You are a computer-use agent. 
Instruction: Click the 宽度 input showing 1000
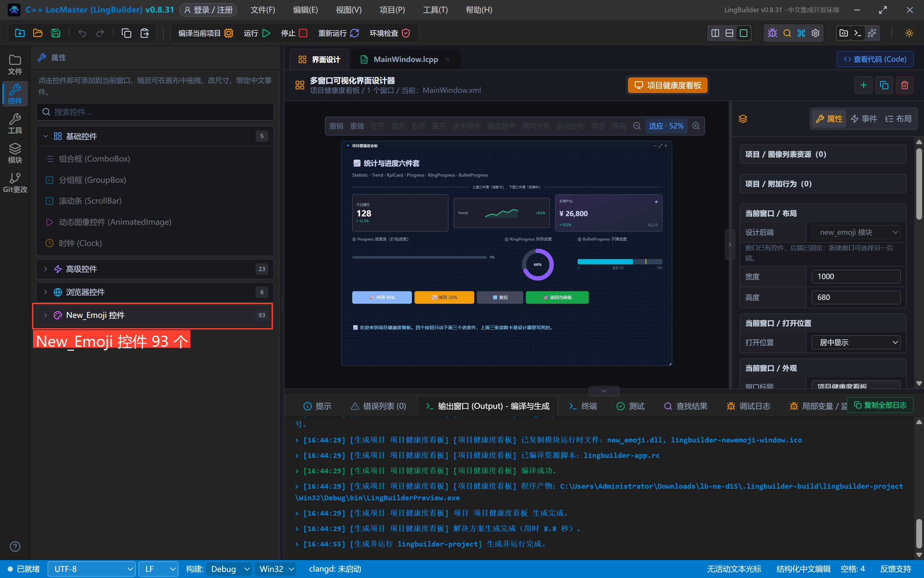tap(856, 276)
